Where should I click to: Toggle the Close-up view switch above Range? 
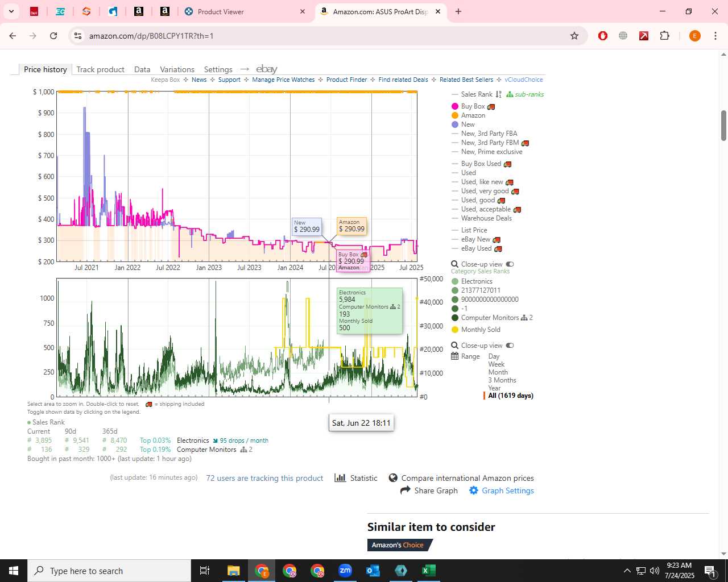(x=510, y=345)
